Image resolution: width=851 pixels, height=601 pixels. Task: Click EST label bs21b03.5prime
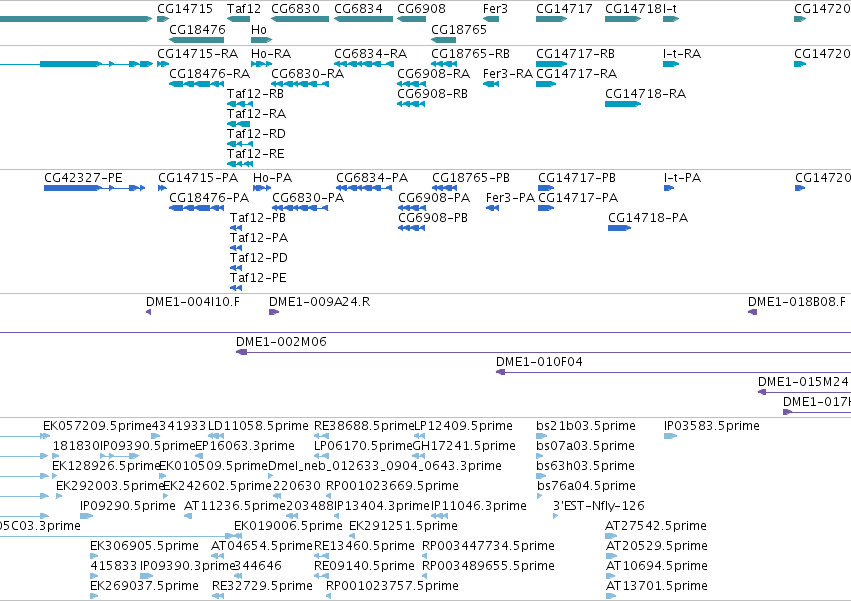click(x=586, y=426)
